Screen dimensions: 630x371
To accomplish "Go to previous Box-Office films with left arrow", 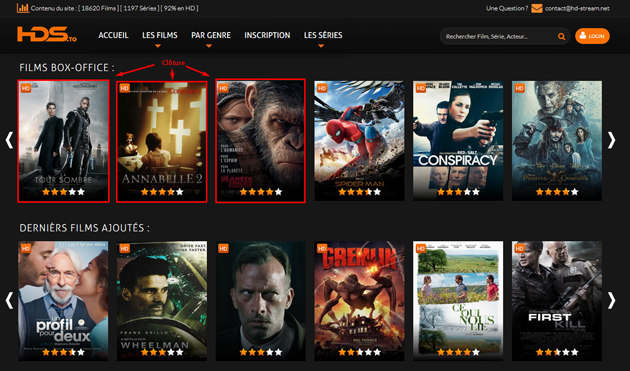I will [9, 140].
